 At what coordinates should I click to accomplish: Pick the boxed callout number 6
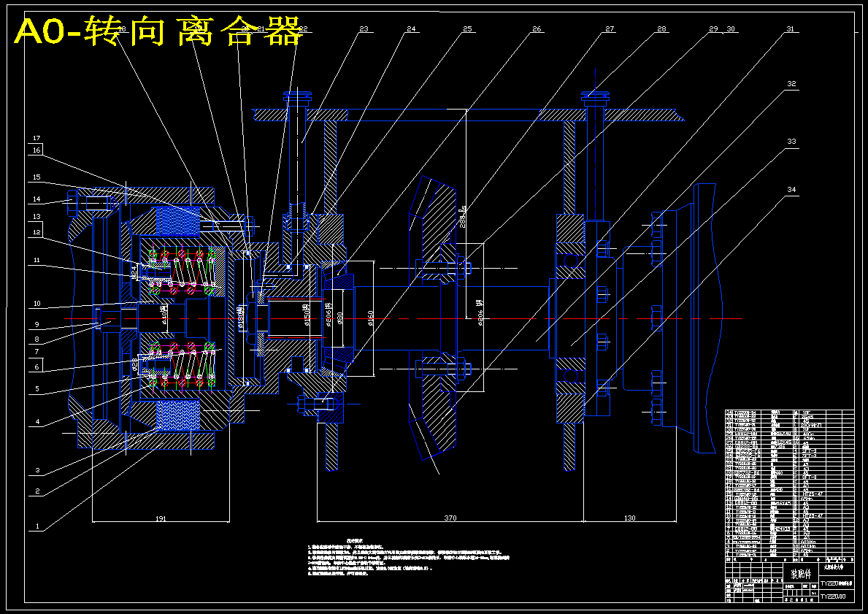point(37,367)
